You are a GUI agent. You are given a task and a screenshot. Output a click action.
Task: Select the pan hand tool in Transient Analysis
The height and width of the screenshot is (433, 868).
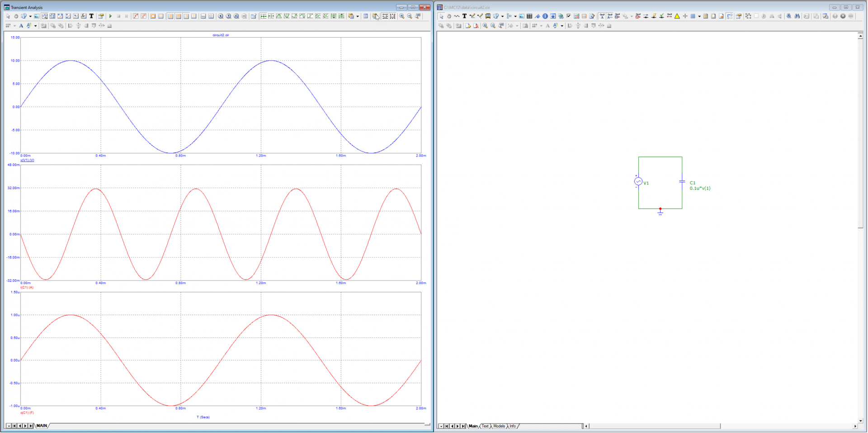[x=16, y=16]
